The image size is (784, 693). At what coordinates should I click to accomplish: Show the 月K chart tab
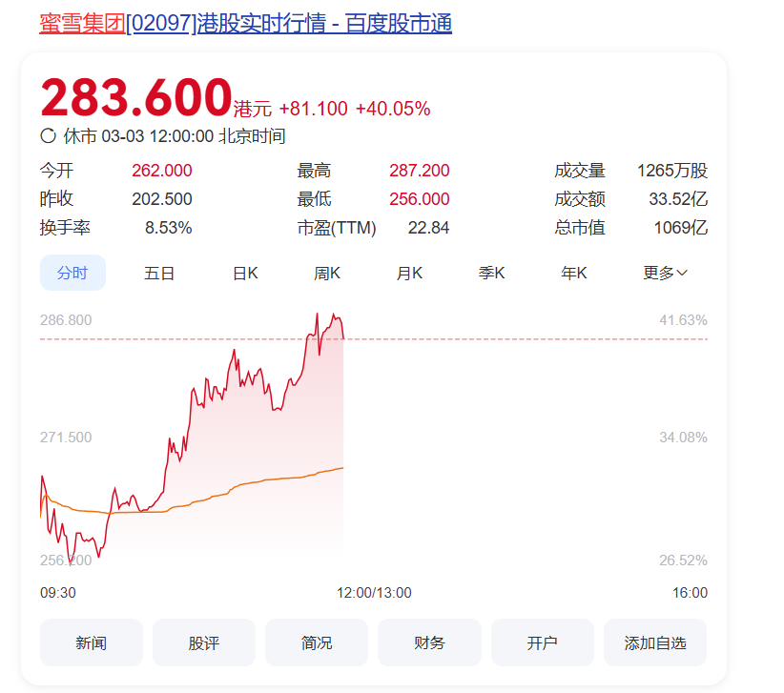(x=409, y=274)
